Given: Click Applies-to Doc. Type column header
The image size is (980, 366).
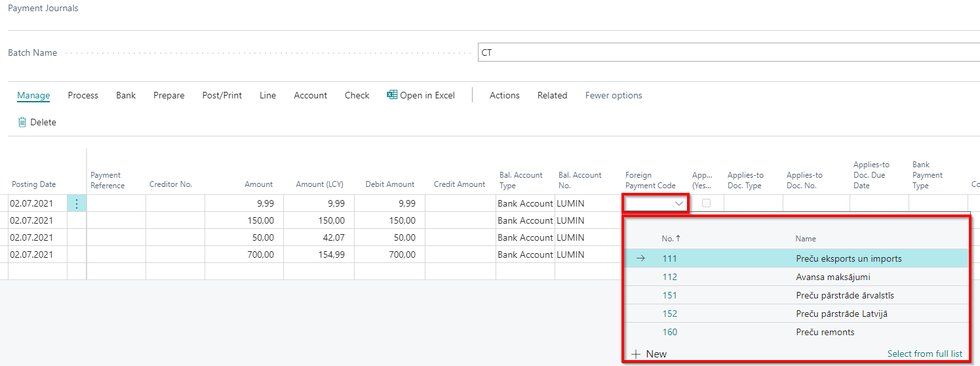Looking at the screenshot, I should [746, 180].
